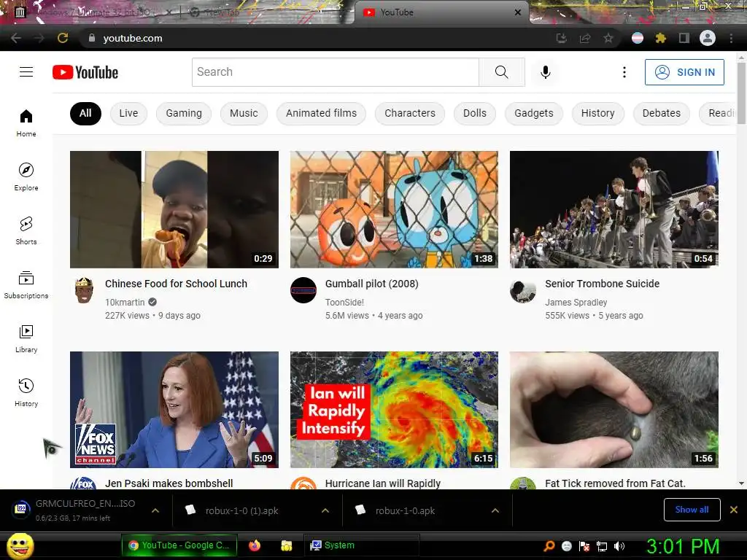The width and height of the screenshot is (747, 560).
Task: Reload the page in browser toolbar
Action: tap(63, 38)
